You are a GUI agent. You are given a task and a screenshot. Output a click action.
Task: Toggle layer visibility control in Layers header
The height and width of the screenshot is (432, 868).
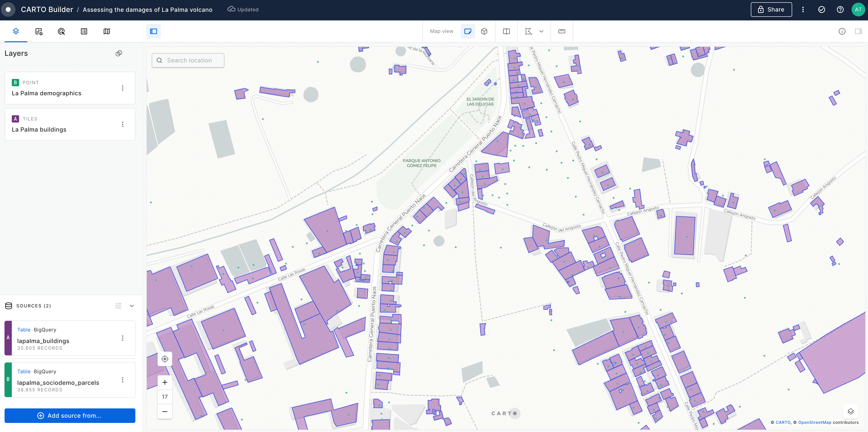pos(119,53)
